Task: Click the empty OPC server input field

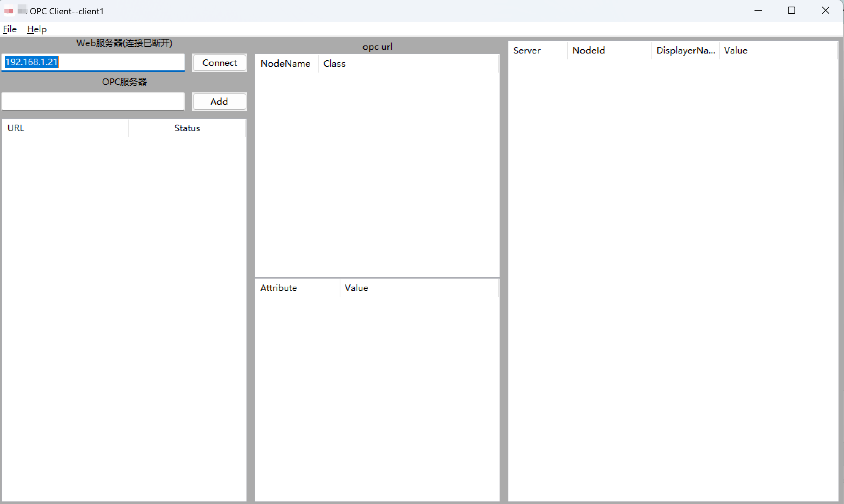Action: coord(93,102)
